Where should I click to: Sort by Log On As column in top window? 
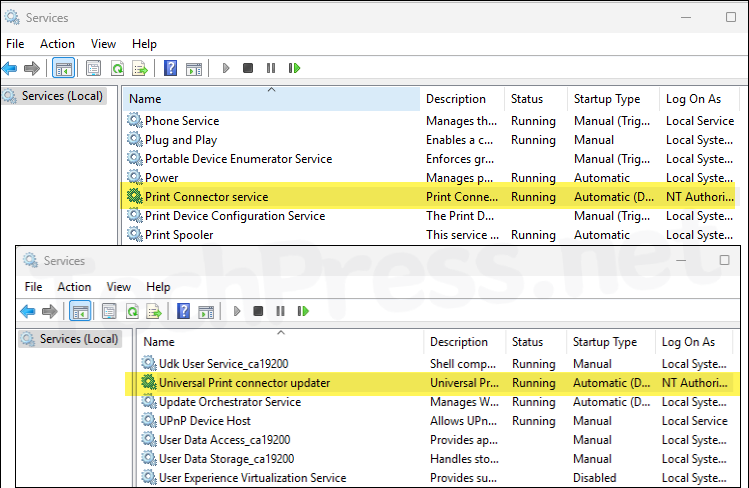pos(699,99)
